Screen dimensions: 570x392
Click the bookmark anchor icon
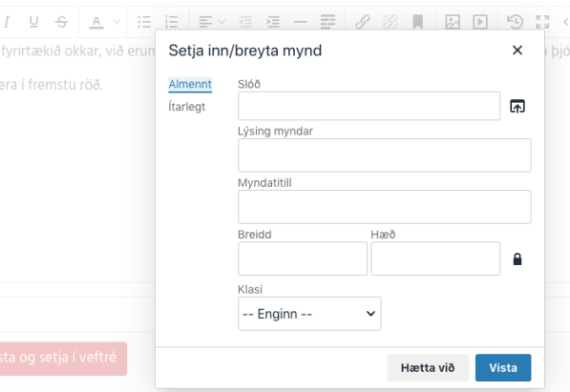[417, 22]
